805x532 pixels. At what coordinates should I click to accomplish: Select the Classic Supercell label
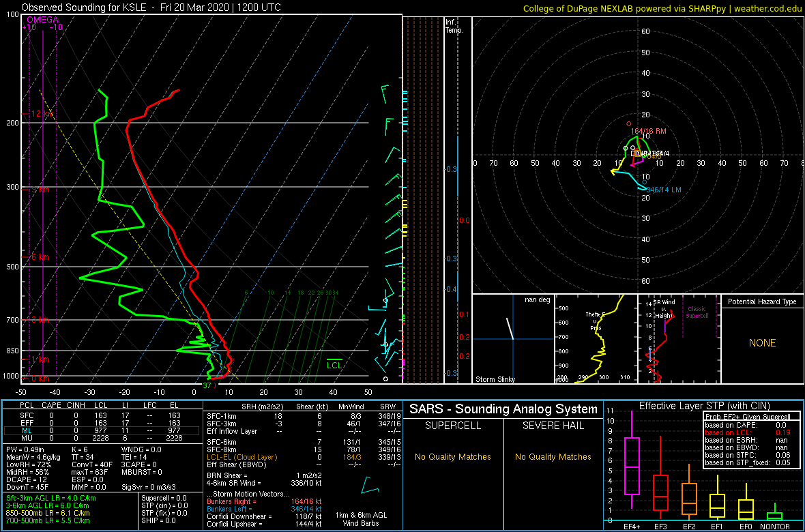tap(698, 313)
